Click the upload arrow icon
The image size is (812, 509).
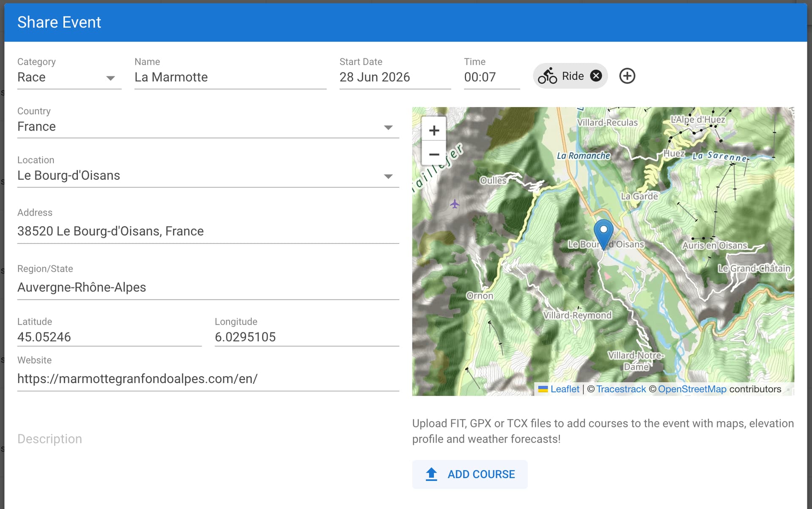pos(431,474)
